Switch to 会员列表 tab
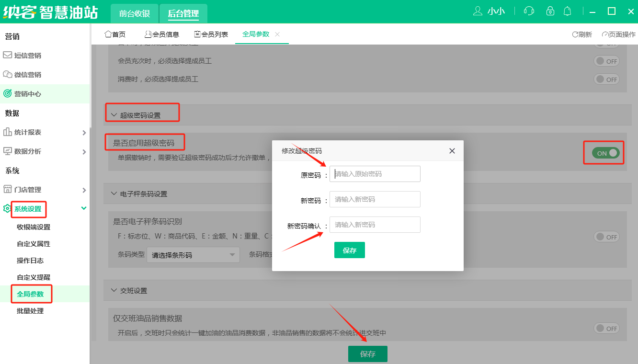 pyautogui.click(x=211, y=34)
